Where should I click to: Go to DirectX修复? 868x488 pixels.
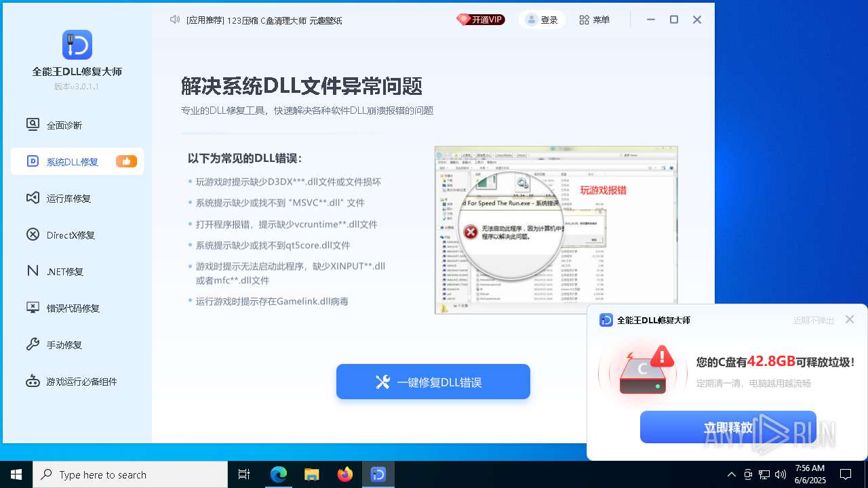pyautogui.click(x=77, y=235)
